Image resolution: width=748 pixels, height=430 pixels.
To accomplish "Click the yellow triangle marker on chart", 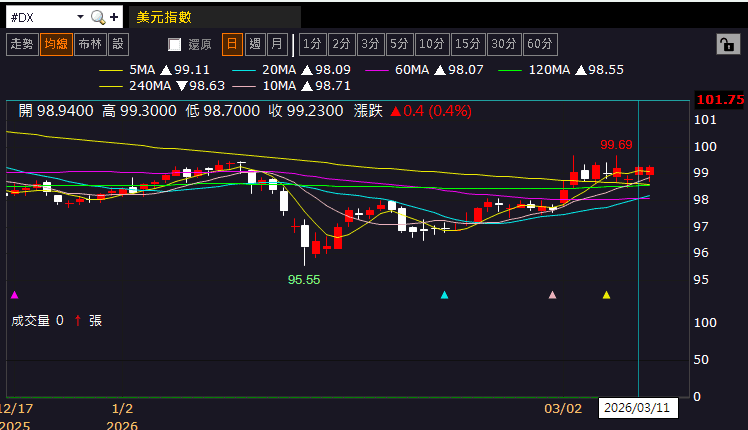I will (x=606, y=295).
